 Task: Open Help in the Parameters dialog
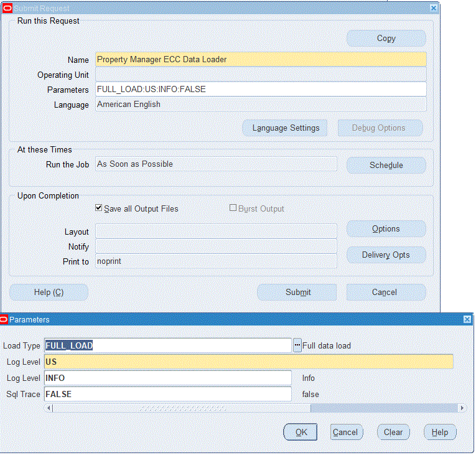pyautogui.click(x=440, y=432)
